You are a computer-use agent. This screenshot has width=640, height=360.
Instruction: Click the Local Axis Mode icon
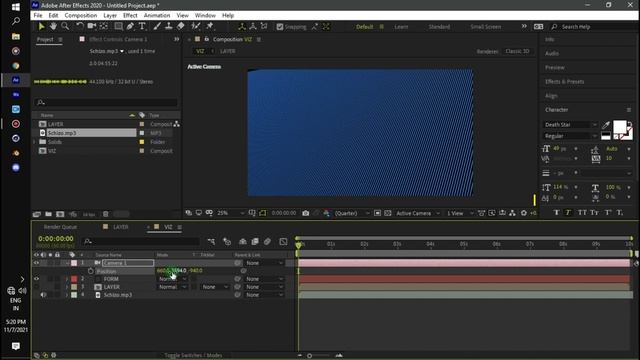242,27
